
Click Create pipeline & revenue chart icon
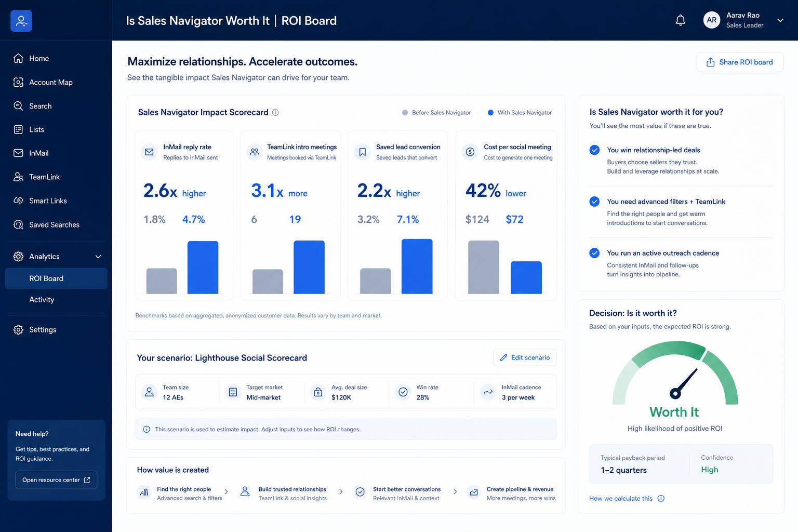[x=473, y=492]
